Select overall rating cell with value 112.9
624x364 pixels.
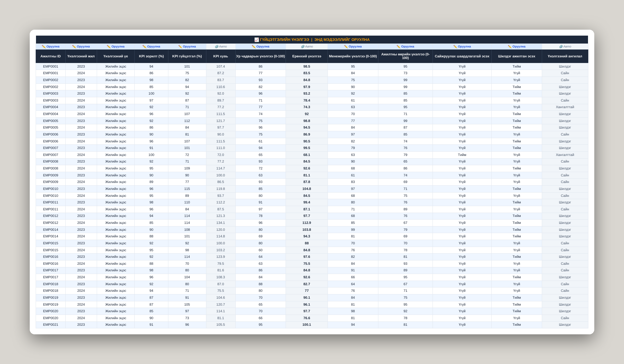[307, 223]
